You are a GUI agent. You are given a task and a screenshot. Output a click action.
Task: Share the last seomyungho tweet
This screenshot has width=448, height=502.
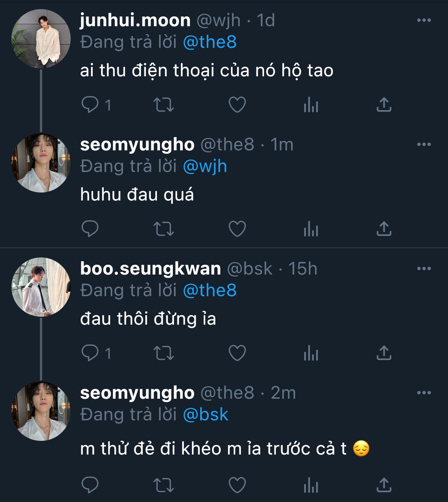(x=384, y=485)
